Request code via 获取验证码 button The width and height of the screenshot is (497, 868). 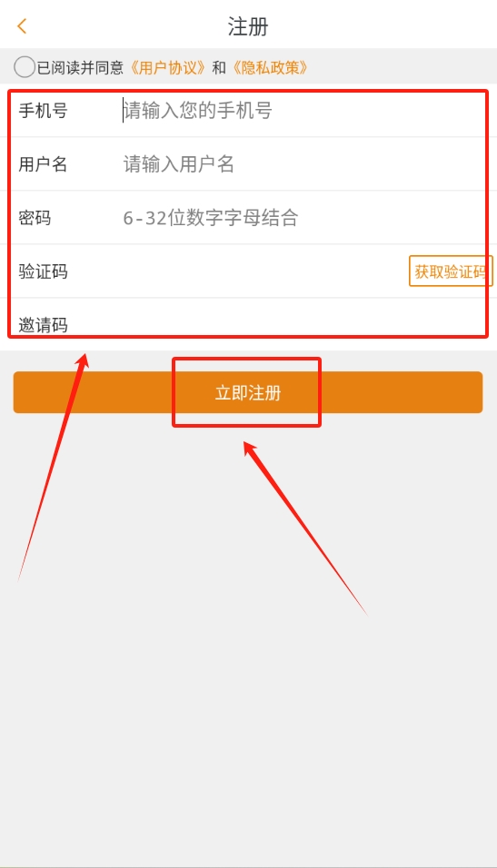click(x=451, y=271)
